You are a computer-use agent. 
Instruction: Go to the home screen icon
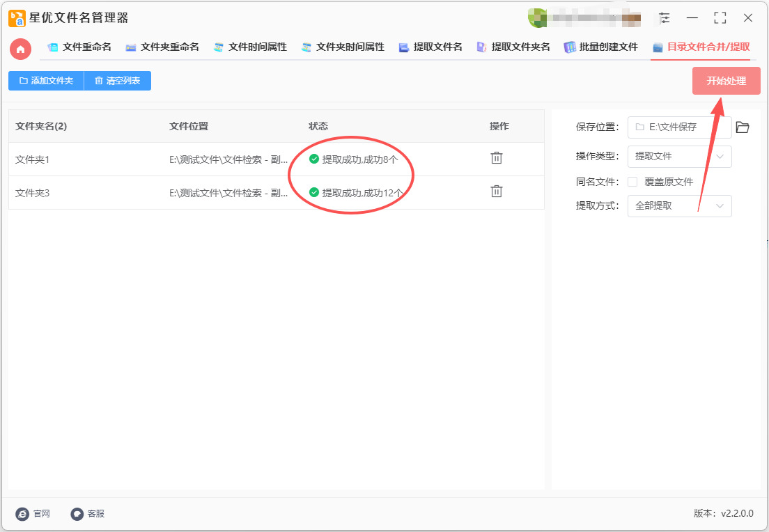[x=21, y=49]
